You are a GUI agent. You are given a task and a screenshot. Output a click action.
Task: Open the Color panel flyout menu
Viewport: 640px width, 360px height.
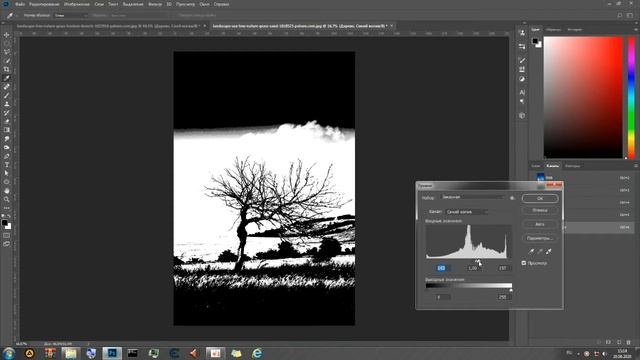coord(636,29)
